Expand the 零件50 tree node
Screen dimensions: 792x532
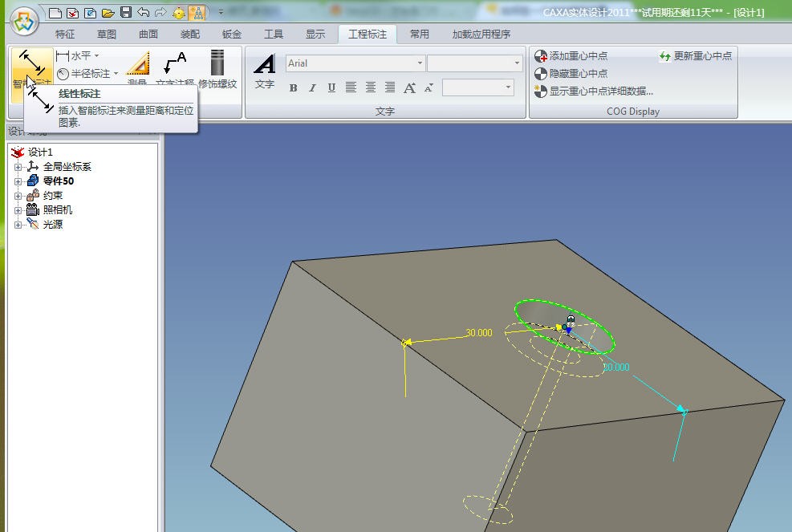point(18,181)
